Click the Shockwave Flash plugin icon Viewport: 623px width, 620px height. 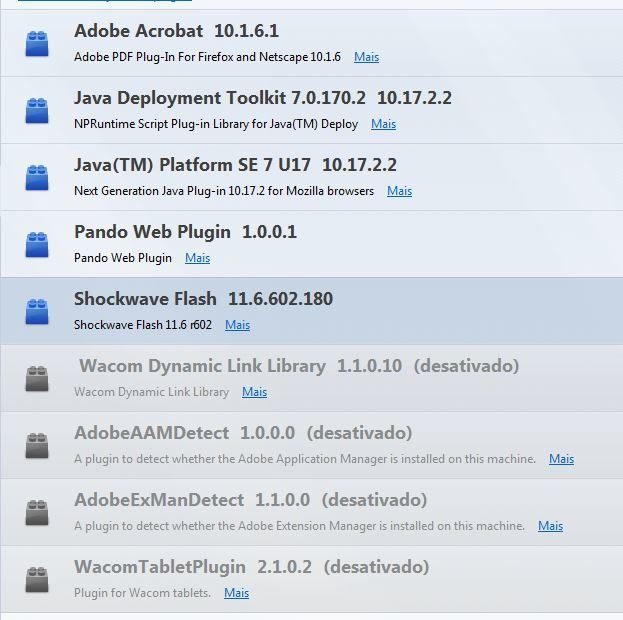tap(37, 312)
